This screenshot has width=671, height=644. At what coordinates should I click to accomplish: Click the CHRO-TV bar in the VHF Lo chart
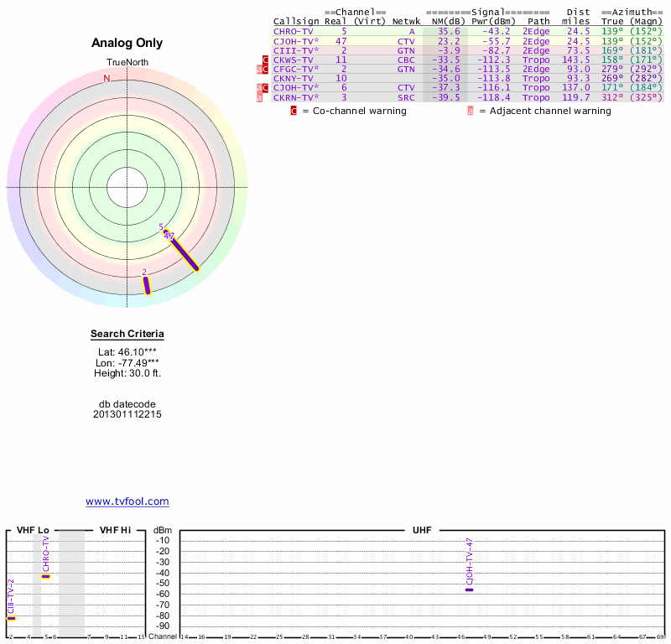point(46,576)
